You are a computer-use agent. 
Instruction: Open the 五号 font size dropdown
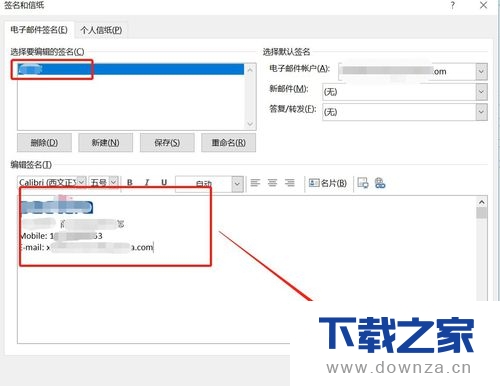tap(114, 182)
